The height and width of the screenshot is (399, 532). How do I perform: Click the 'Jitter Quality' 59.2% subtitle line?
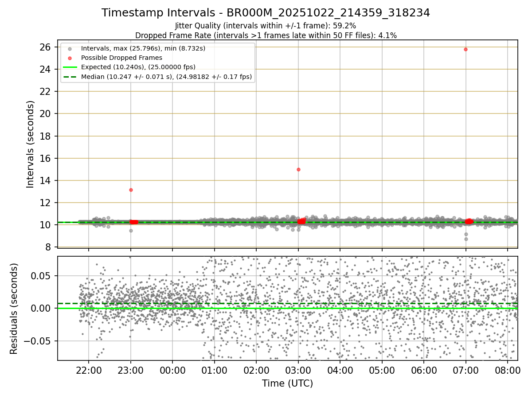(266, 26)
